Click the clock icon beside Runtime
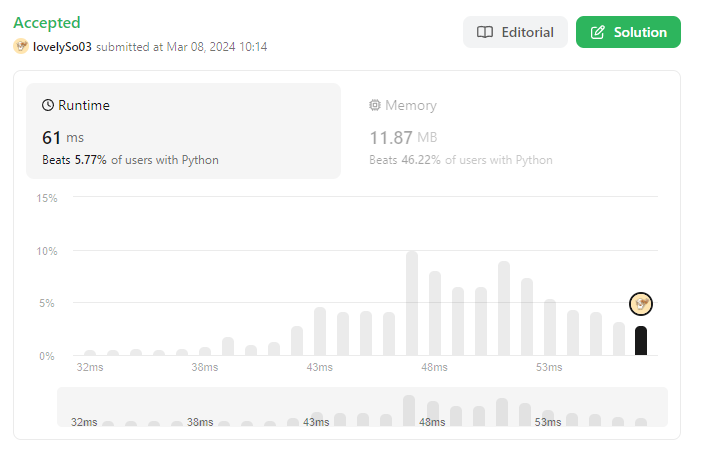The height and width of the screenshot is (452, 701). coord(48,105)
